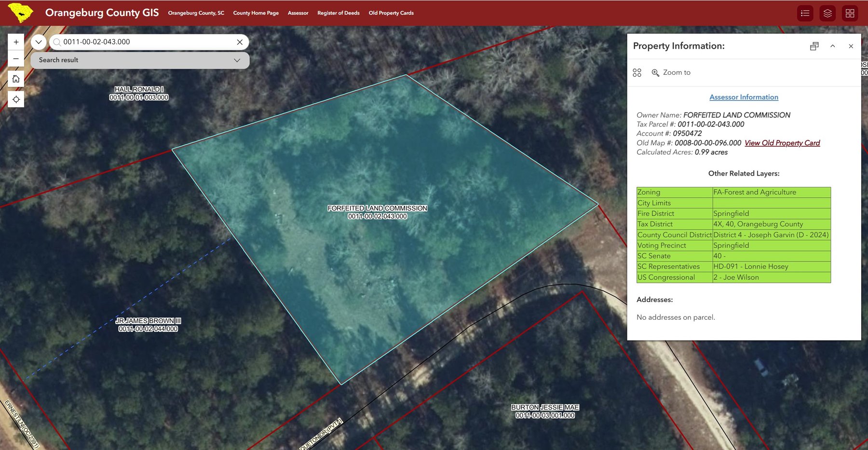Go to the County Home Page
This screenshot has width=868, height=450.
tap(256, 13)
